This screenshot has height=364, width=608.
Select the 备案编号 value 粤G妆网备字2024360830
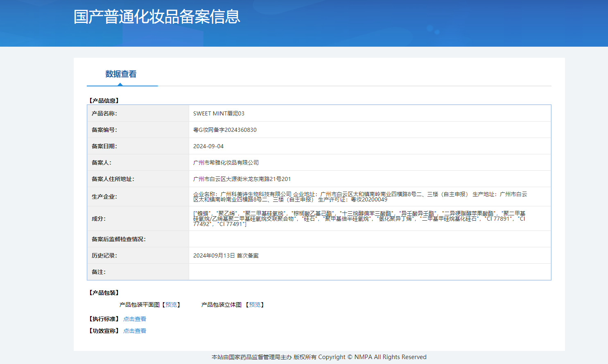pos(225,130)
